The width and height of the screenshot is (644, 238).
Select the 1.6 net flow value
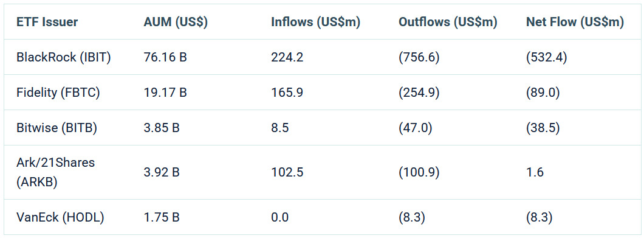pyautogui.click(x=535, y=172)
